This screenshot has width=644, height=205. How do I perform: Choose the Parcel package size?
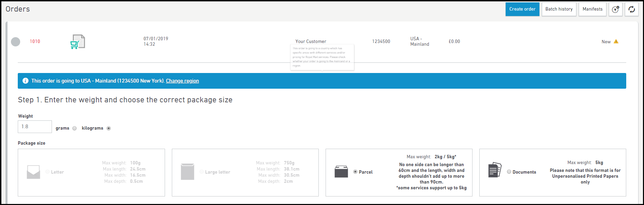coord(355,172)
